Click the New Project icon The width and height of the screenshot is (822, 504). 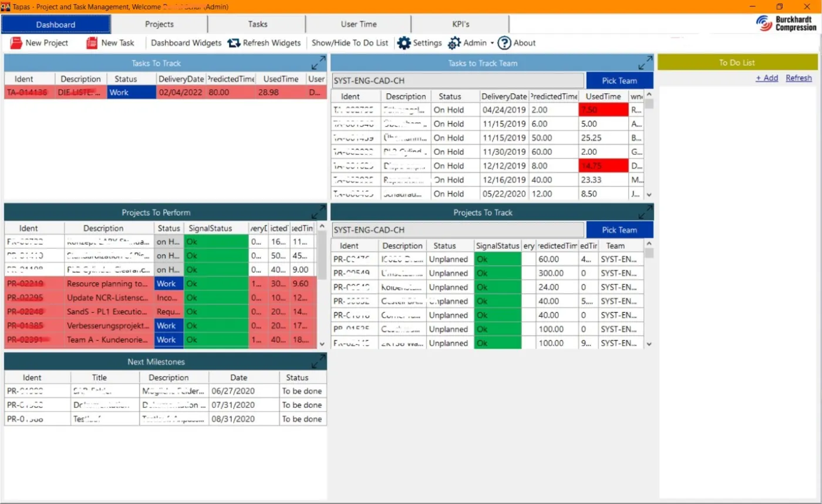(x=16, y=43)
